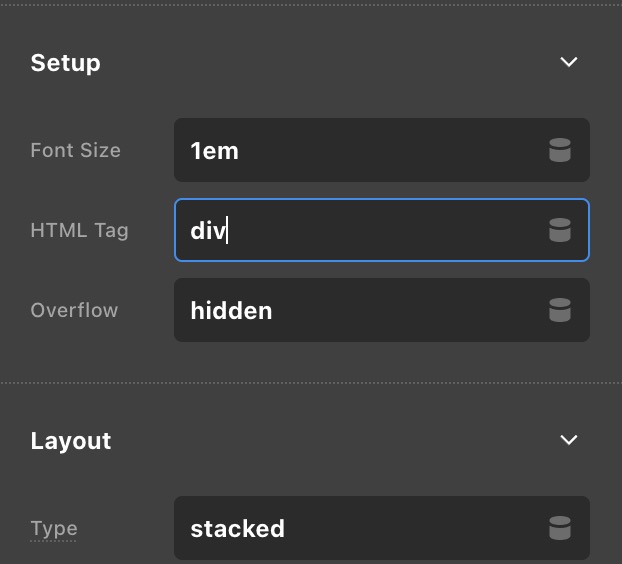Click the "1em" value text
Image resolution: width=622 pixels, height=564 pixels.
coord(214,151)
